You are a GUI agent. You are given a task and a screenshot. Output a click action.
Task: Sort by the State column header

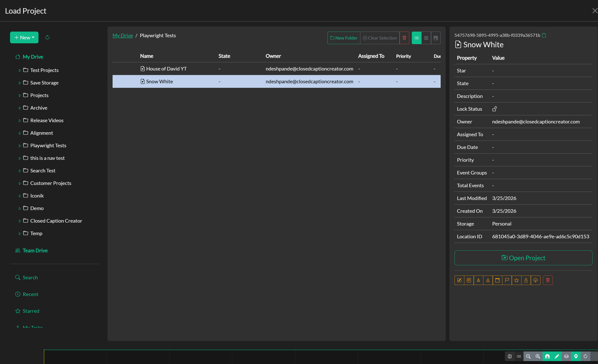click(224, 56)
